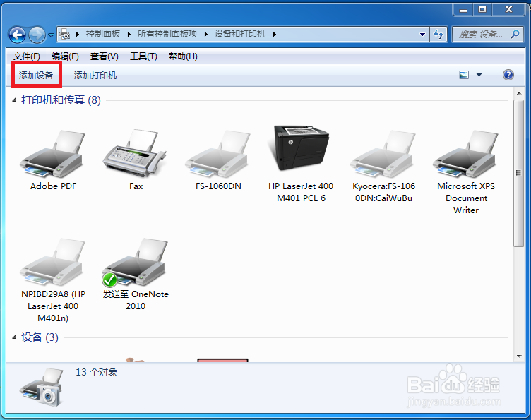The image size is (531, 420).
Task: Go to 所有控制面板项 in breadcrumb
Action: coord(167,34)
